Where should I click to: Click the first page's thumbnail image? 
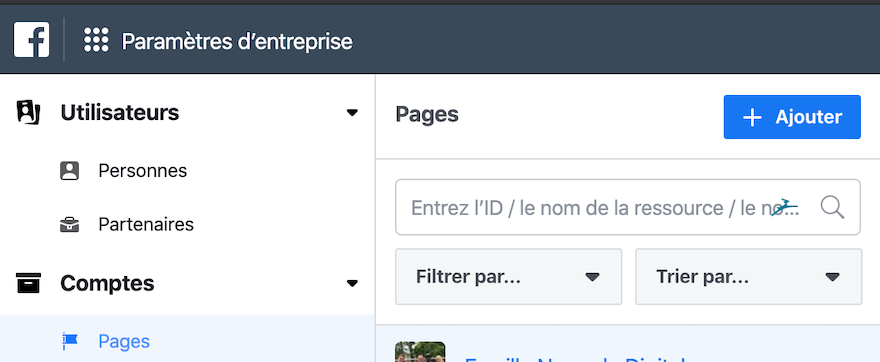(420, 352)
